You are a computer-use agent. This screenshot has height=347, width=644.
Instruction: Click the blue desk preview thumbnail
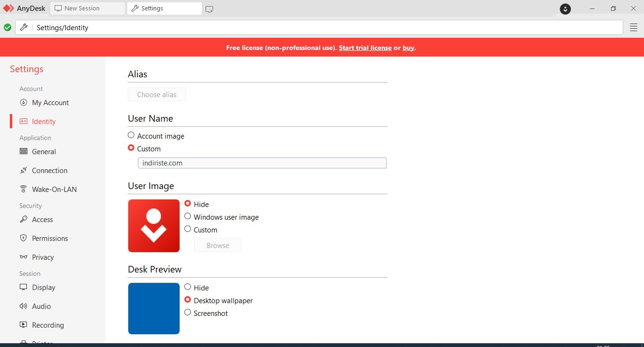[x=154, y=308]
